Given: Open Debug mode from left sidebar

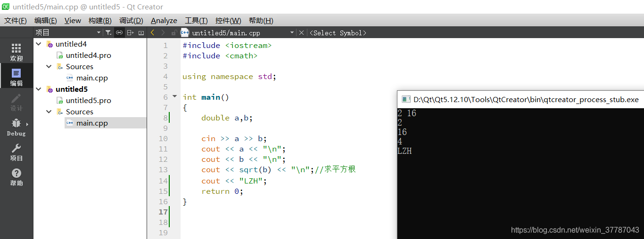Looking at the screenshot, I should click(x=17, y=127).
